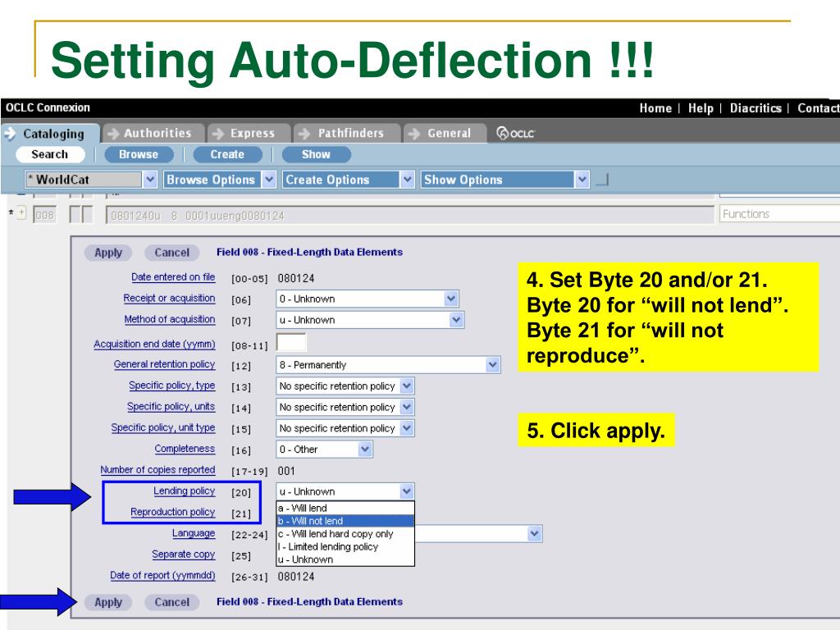Choose 'u - Unknown' in lending list

point(345,559)
